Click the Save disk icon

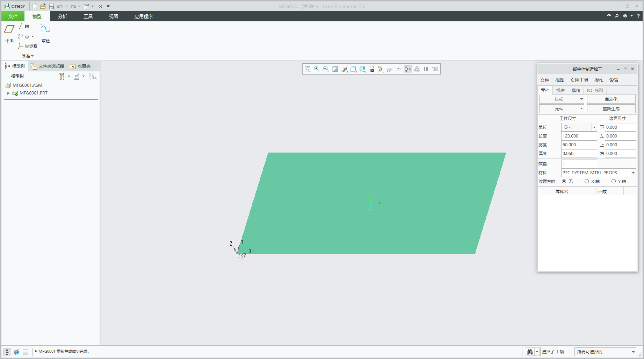[51, 6]
